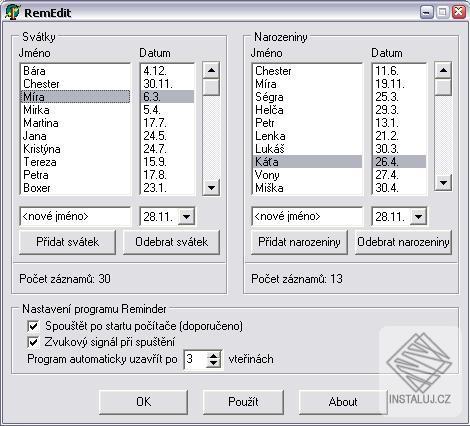Select Helča in the Narozeniny list
The height and width of the screenshot is (426, 470).
click(307, 110)
